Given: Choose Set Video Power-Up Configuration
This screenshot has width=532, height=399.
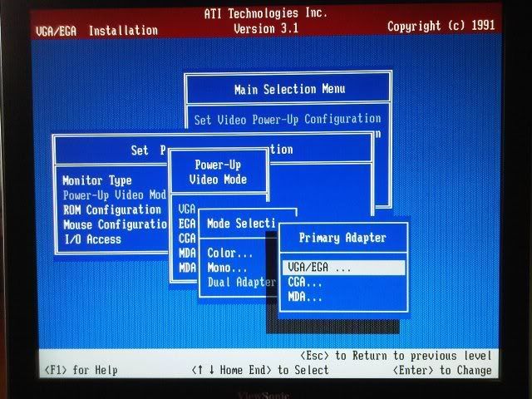Looking at the screenshot, I should click(x=288, y=120).
